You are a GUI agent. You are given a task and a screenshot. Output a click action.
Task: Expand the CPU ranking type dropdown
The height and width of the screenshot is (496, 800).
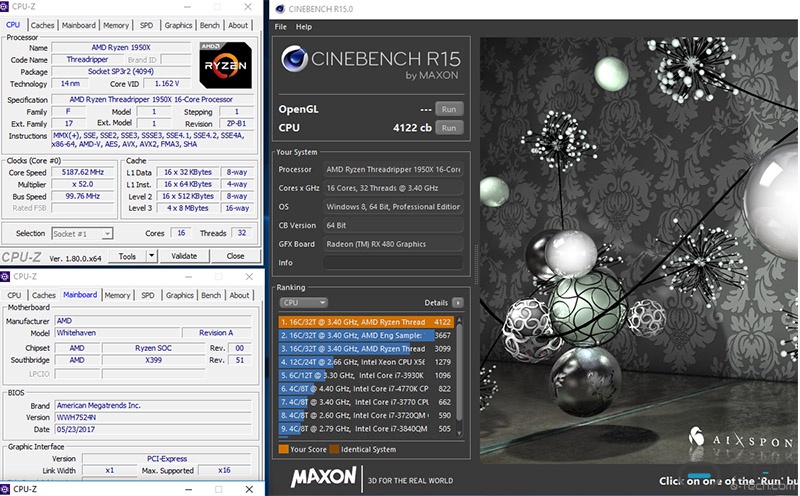coord(321,302)
